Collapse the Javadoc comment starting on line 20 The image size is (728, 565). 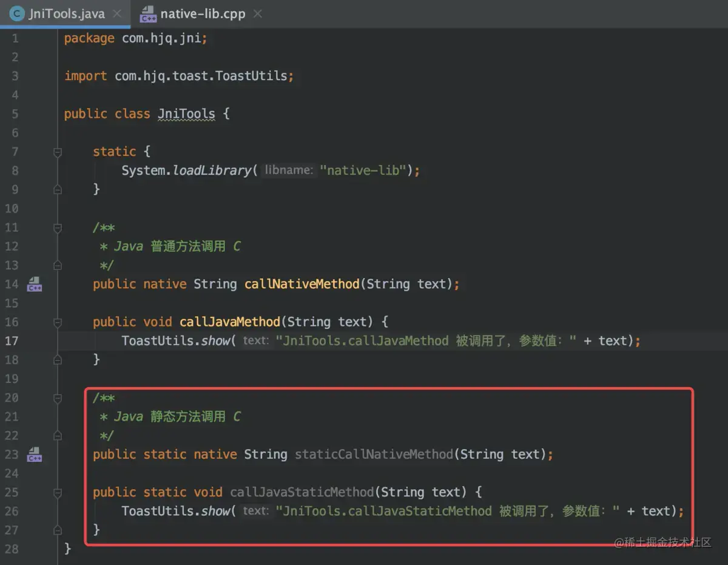[x=58, y=398]
